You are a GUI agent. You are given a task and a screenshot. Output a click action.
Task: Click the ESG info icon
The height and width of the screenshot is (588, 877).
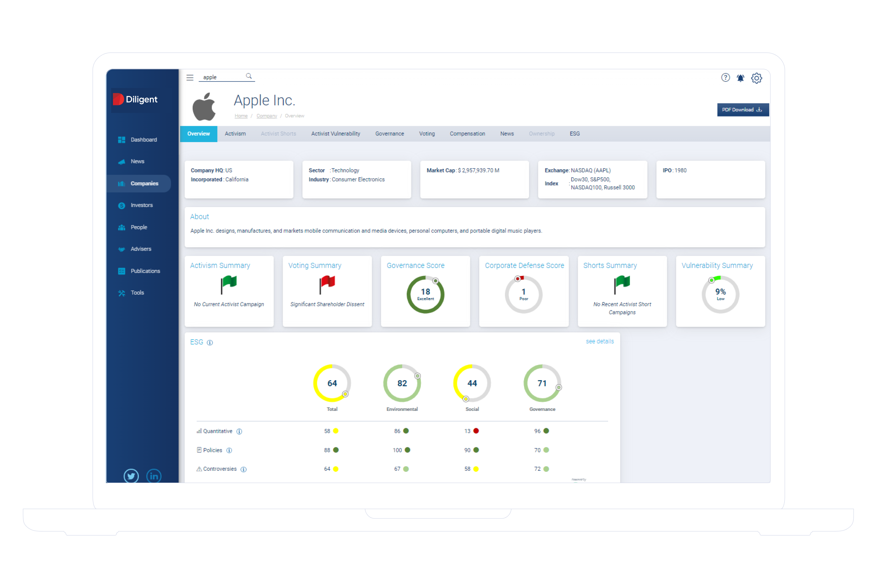[210, 342]
